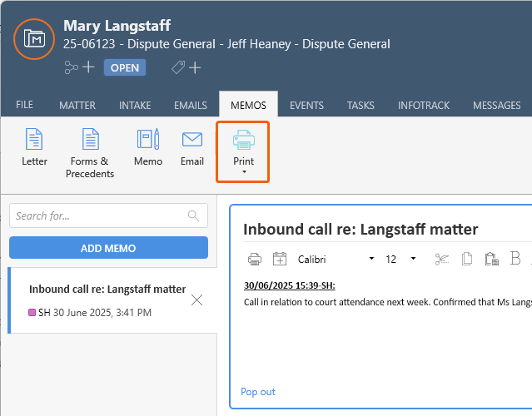532x416 pixels.
Task: Add a workflow with the plus beside the branch icon
Action: 88,67
